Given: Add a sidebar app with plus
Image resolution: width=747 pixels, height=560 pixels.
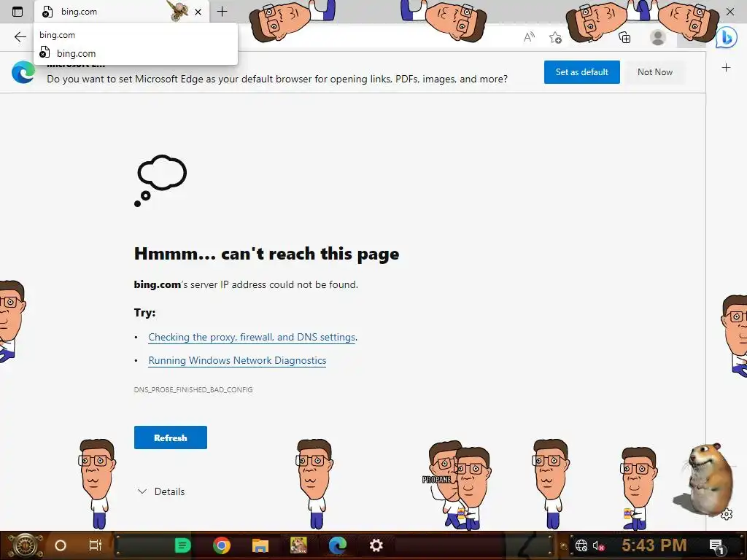Looking at the screenshot, I should [726, 68].
